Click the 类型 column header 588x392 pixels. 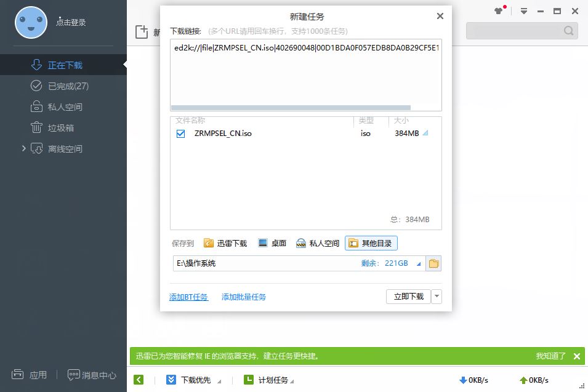[x=366, y=120]
